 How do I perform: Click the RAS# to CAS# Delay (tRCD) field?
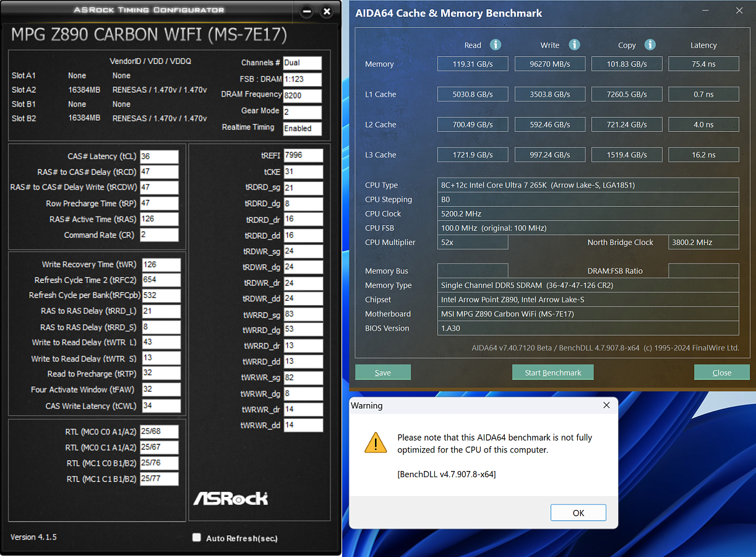[x=159, y=172]
